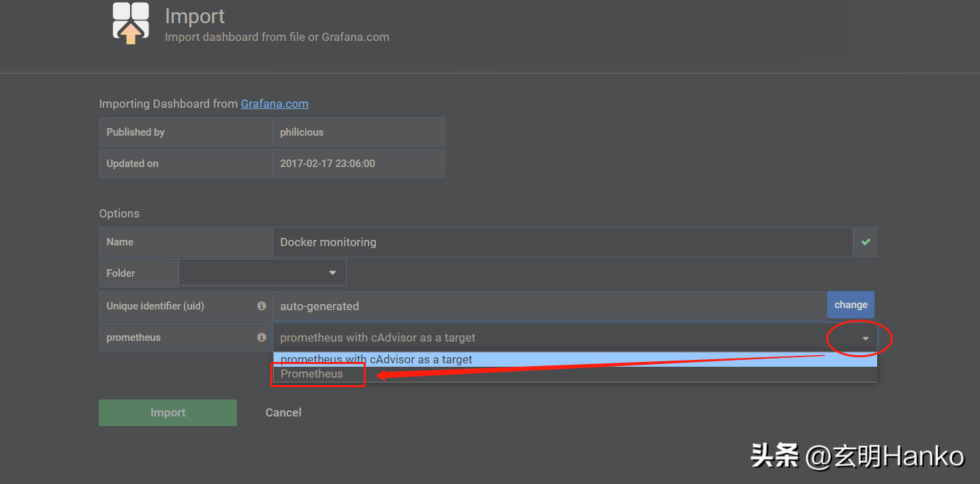Click the info icon beside prometheus label
980x484 pixels.
tap(262, 337)
